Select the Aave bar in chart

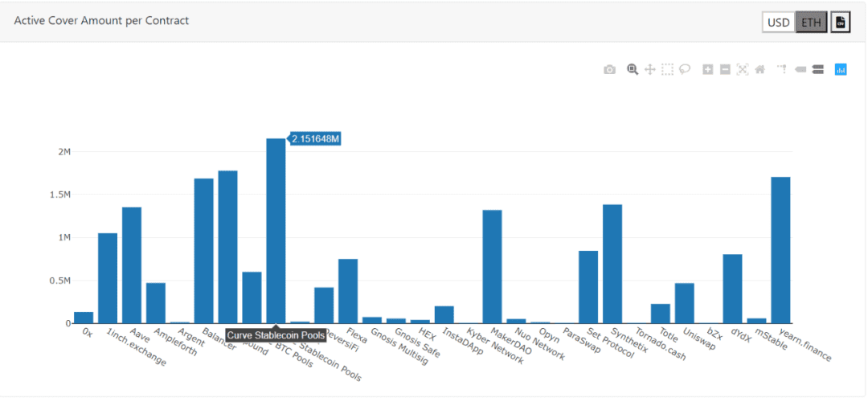(132, 265)
